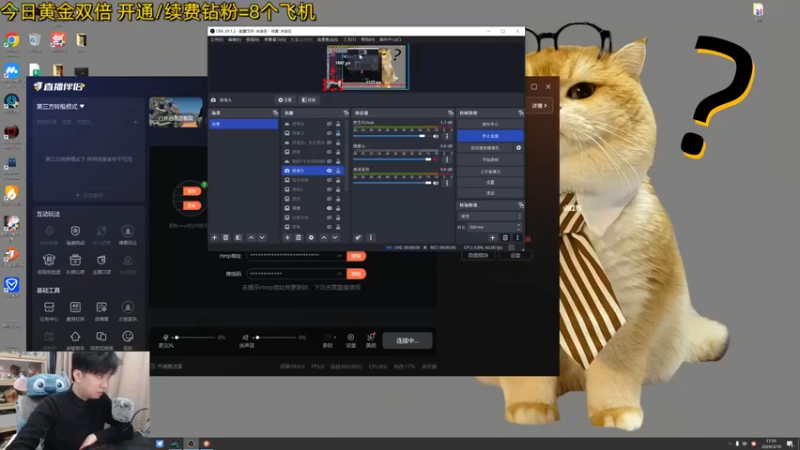Open 美颜 beauty settings in 直播伴侣
This screenshot has width=800, height=450.
point(371,340)
